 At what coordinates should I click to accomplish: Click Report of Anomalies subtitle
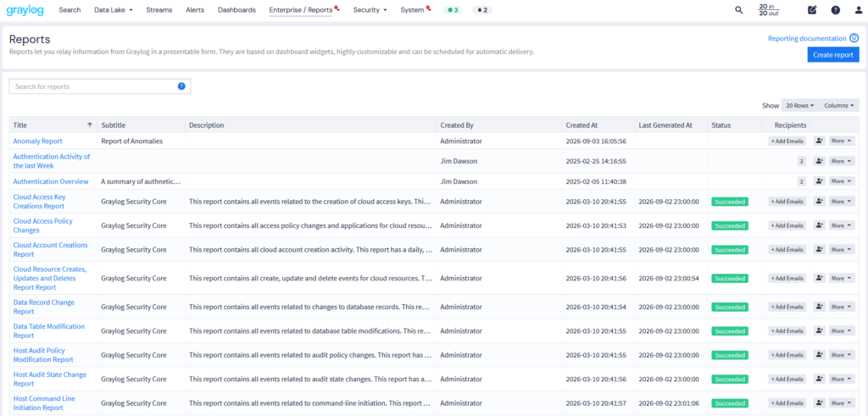131,141
